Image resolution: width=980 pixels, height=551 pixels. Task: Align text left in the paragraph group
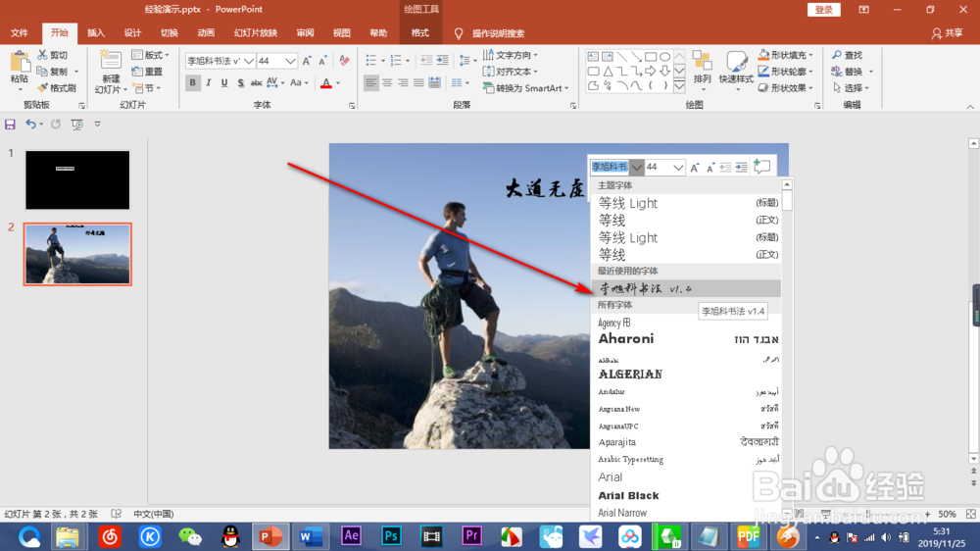tap(371, 82)
